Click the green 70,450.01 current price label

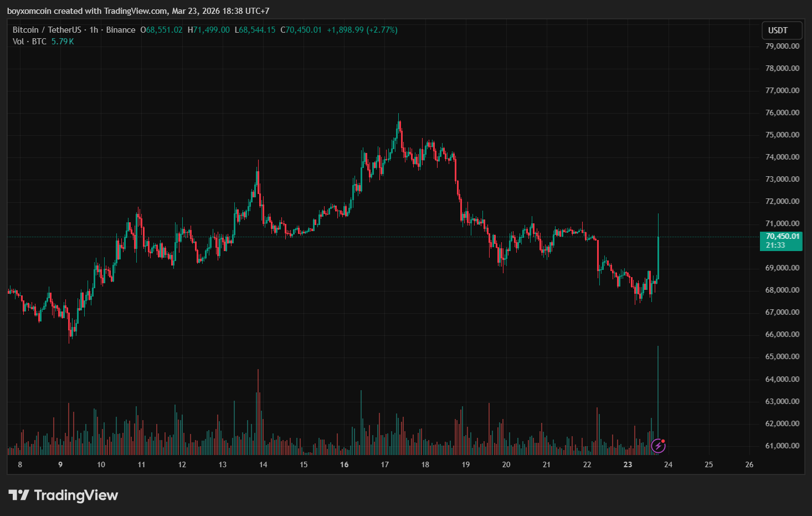coord(782,236)
